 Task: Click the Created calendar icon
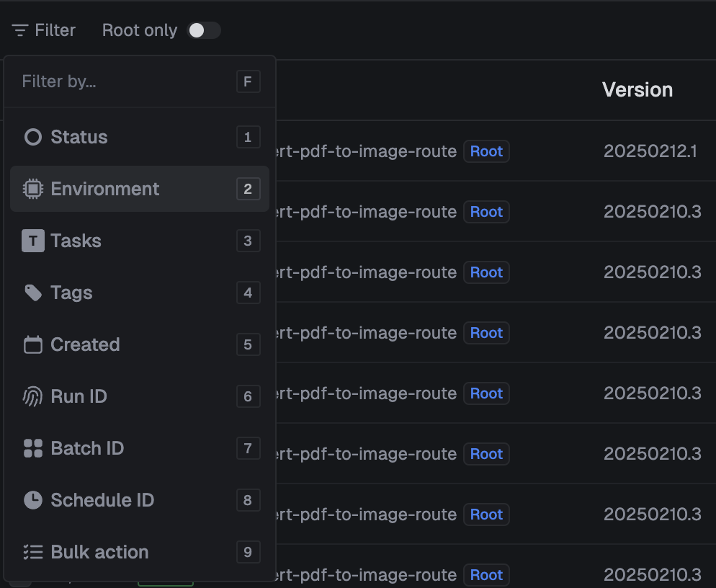click(33, 344)
